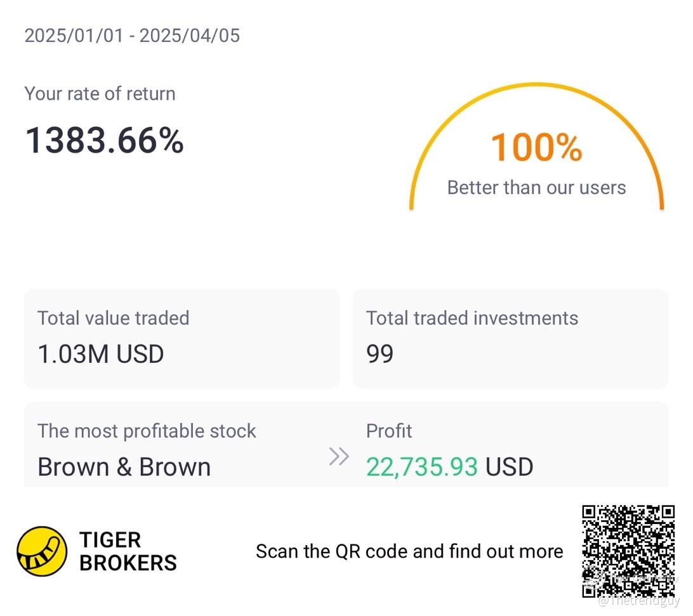Click the 'Better than our users' label
Screen dimensions: 693x616
click(536, 188)
